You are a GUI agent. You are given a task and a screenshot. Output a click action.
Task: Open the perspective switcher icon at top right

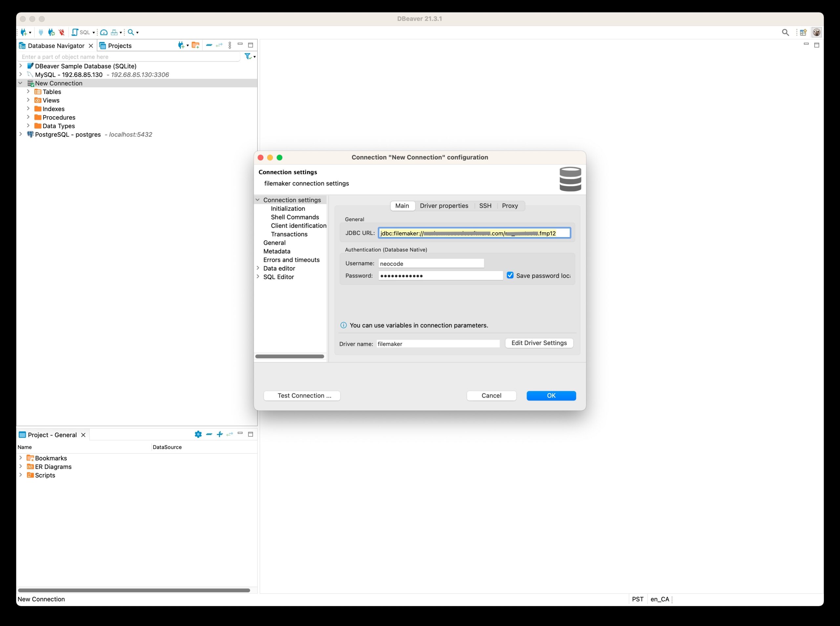(x=803, y=32)
